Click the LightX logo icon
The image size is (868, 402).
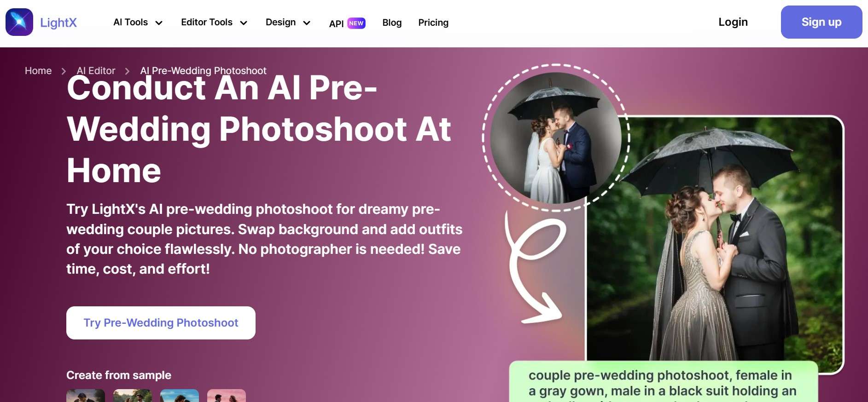pos(19,22)
